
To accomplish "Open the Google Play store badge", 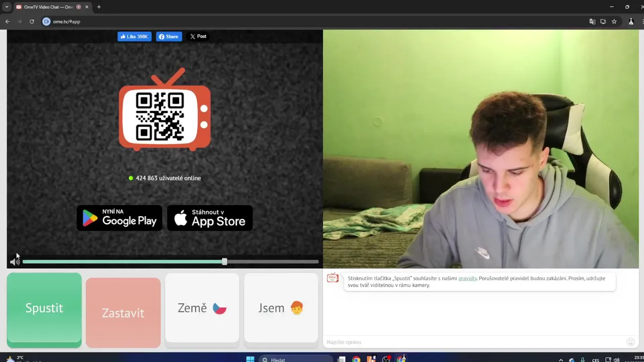I will pos(119,218).
